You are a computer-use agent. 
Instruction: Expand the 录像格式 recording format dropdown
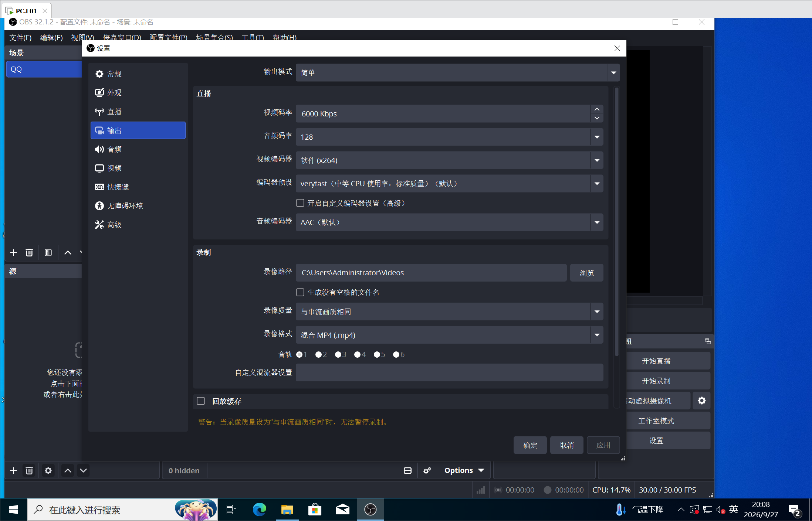pyautogui.click(x=449, y=335)
